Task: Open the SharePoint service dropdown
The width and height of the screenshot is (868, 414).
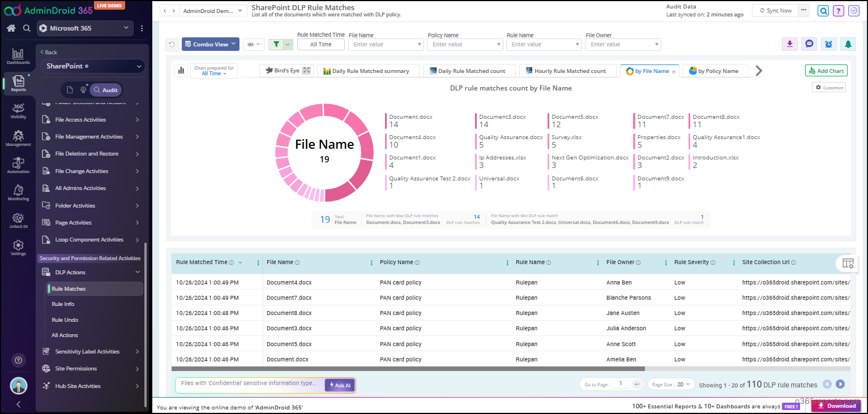Action: point(93,66)
